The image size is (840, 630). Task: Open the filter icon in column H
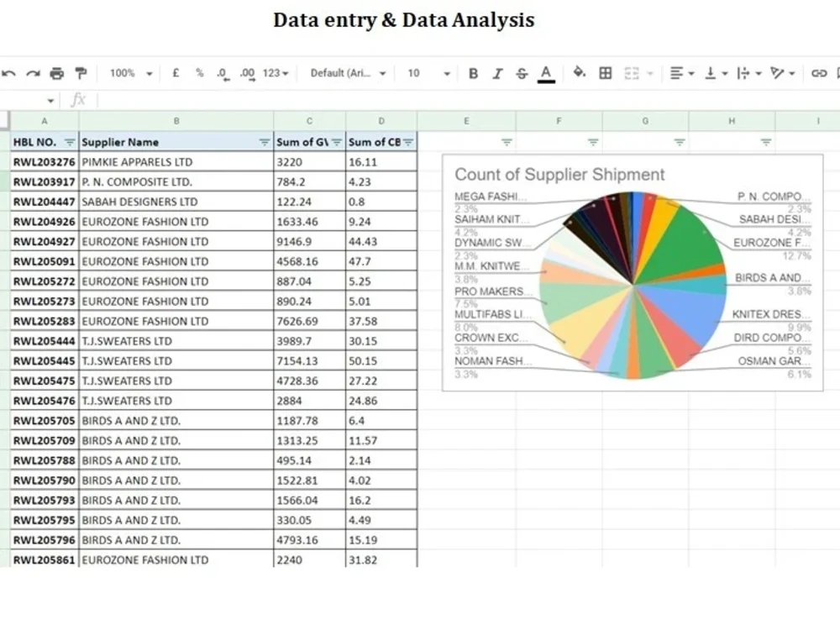pyautogui.click(x=766, y=142)
